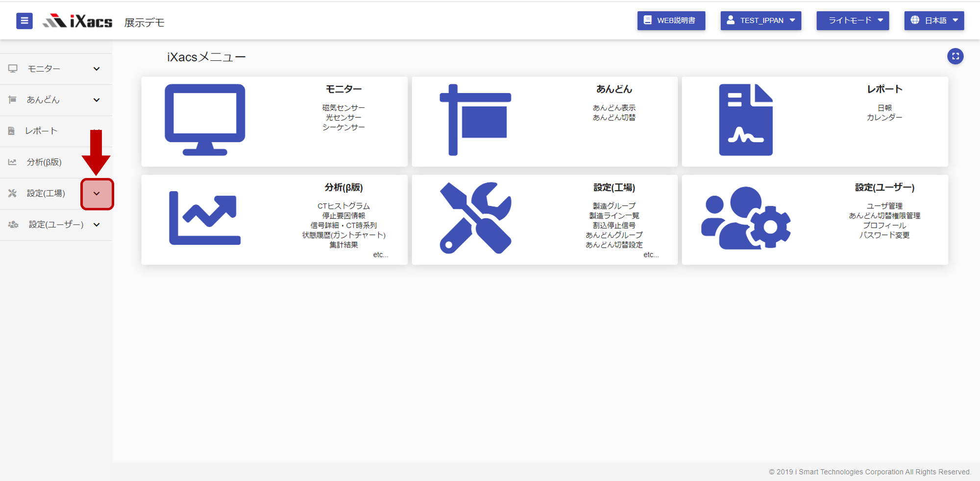
Task: Click the あんどん表示 text
Action: pyautogui.click(x=614, y=108)
